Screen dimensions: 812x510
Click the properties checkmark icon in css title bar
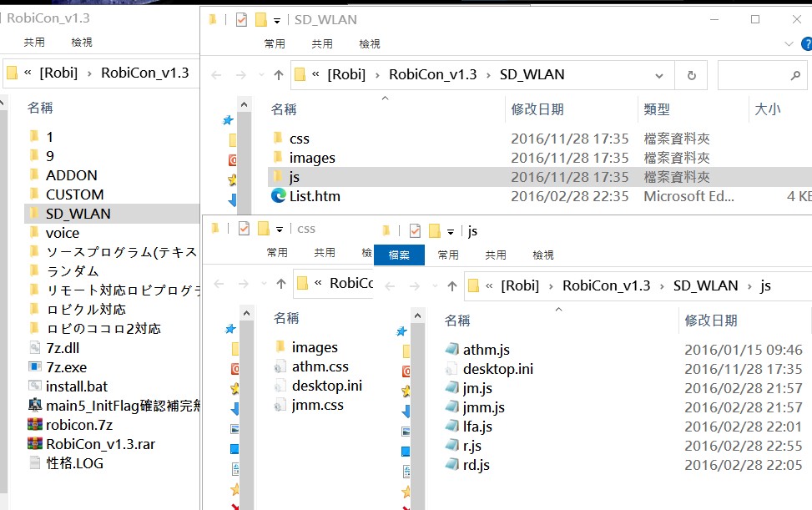(244, 229)
